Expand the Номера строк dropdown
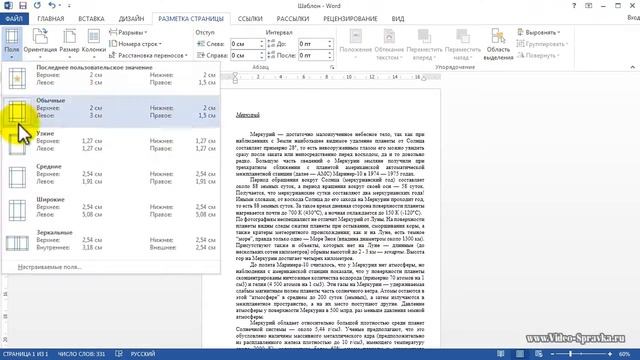This screenshot has width=640, height=360. pyautogui.click(x=136, y=44)
